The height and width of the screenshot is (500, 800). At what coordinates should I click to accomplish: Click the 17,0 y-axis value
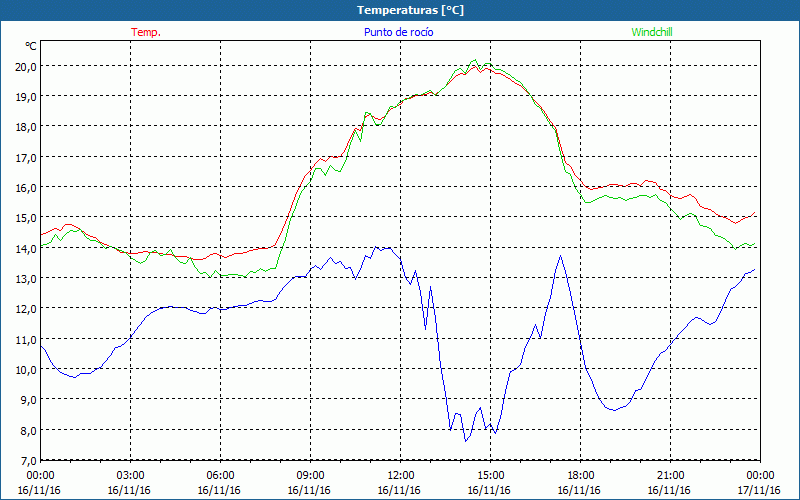[x=27, y=157]
